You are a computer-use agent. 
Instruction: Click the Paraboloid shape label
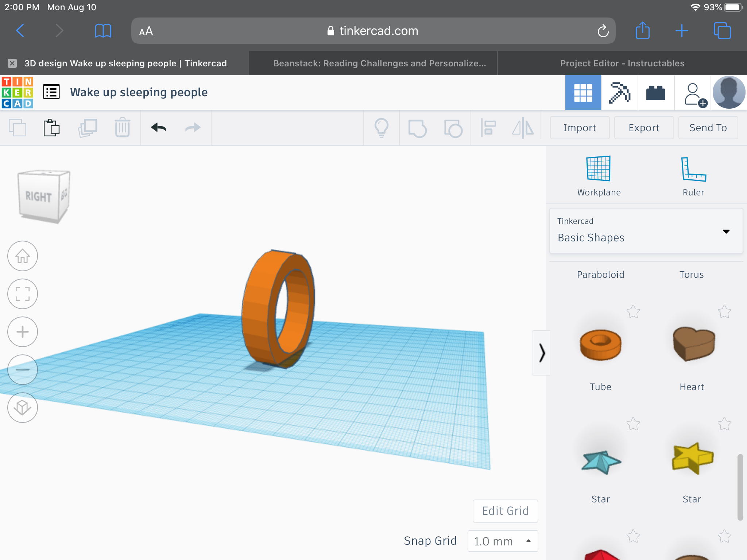click(600, 275)
